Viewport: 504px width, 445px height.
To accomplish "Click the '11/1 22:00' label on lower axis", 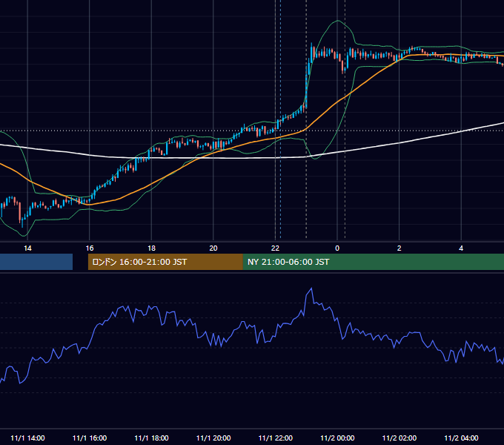I will [x=276, y=438].
